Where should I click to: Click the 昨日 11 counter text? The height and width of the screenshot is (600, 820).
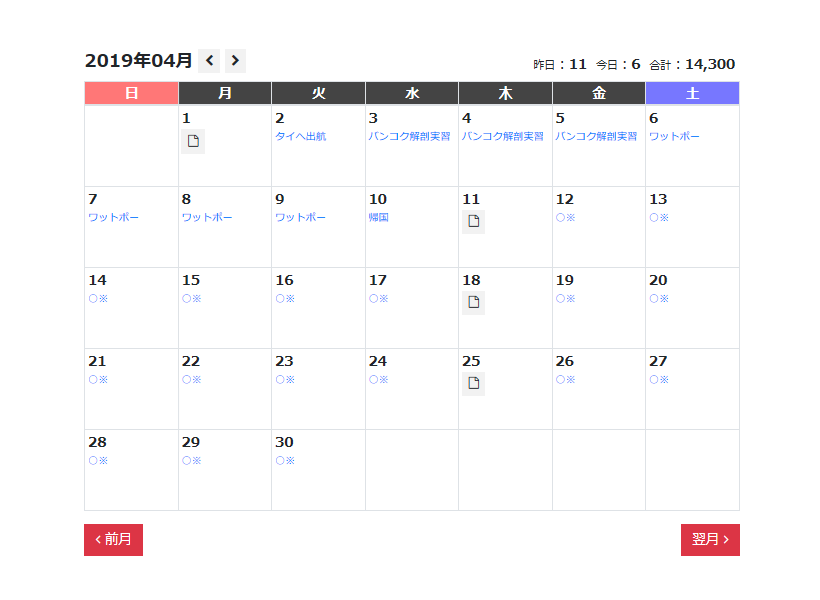pyautogui.click(x=560, y=64)
